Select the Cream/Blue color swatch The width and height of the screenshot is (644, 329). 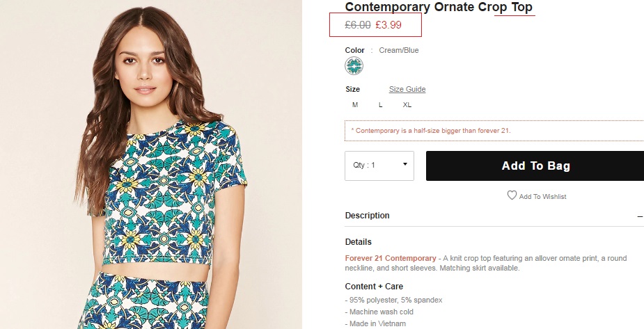point(354,66)
